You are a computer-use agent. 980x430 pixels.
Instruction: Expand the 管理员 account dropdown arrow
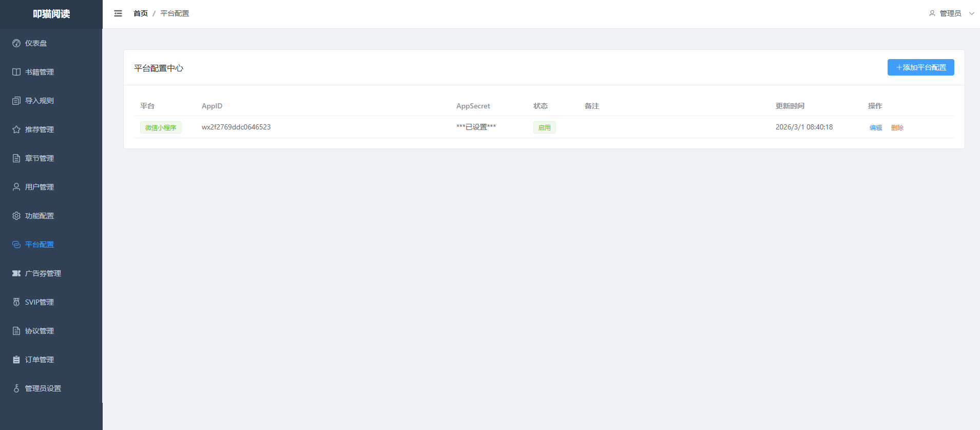click(x=971, y=13)
